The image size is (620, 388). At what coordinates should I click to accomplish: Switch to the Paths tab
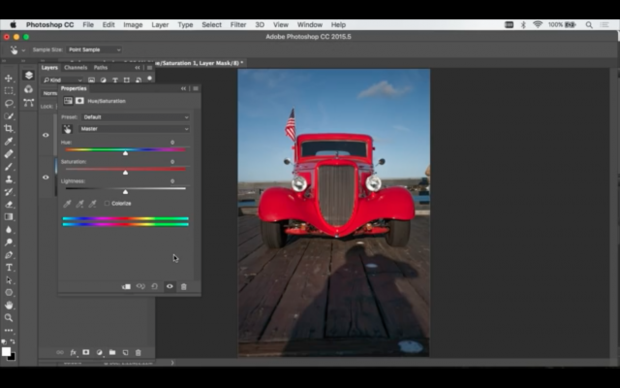pos(100,68)
